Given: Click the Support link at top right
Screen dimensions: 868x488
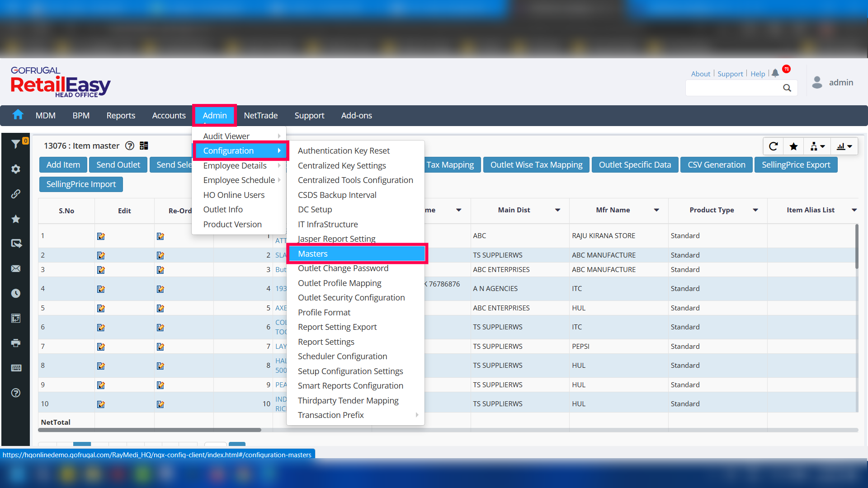Looking at the screenshot, I should [x=730, y=74].
